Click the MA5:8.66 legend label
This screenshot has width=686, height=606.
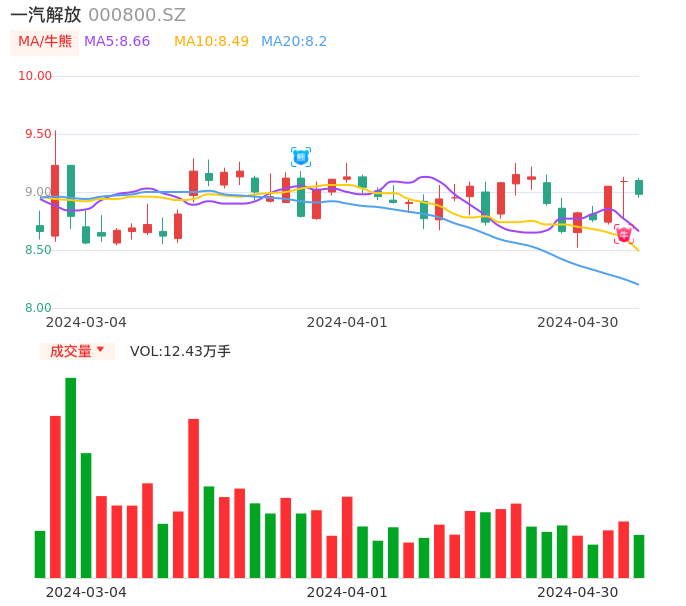pos(117,42)
